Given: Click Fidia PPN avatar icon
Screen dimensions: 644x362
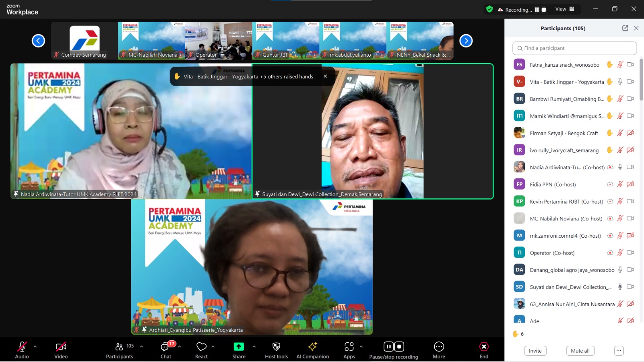Looking at the screenshot, I should coord(519,184).
